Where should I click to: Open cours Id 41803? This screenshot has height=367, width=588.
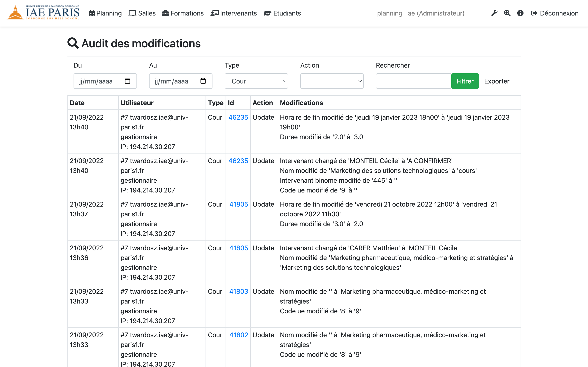tap(238, 291)
